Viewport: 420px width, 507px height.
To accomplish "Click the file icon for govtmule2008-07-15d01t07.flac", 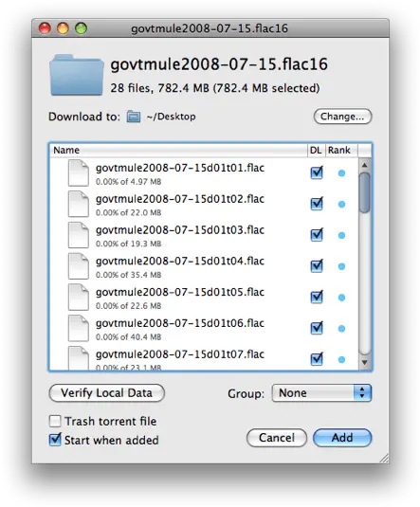I will click(x=79, y=358).
